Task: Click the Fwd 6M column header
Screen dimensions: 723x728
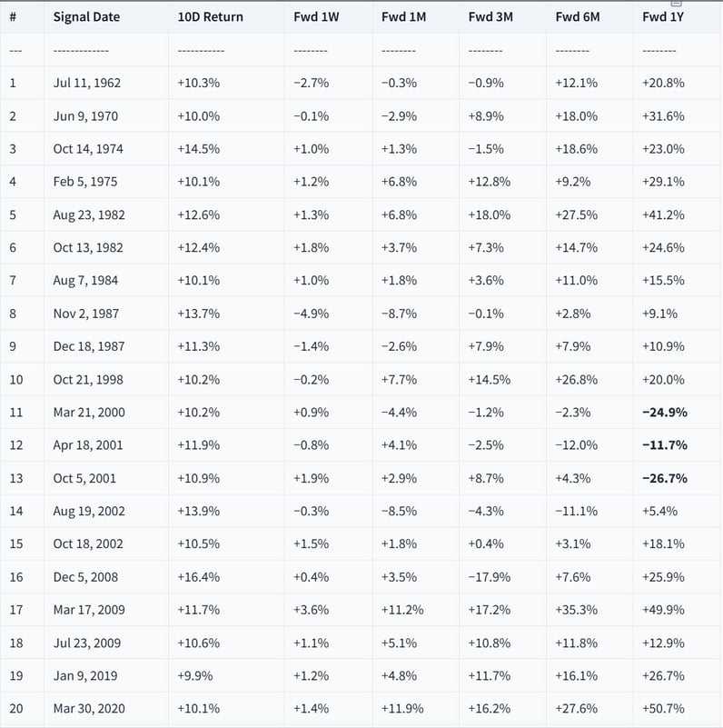Action: pos(578,17)
